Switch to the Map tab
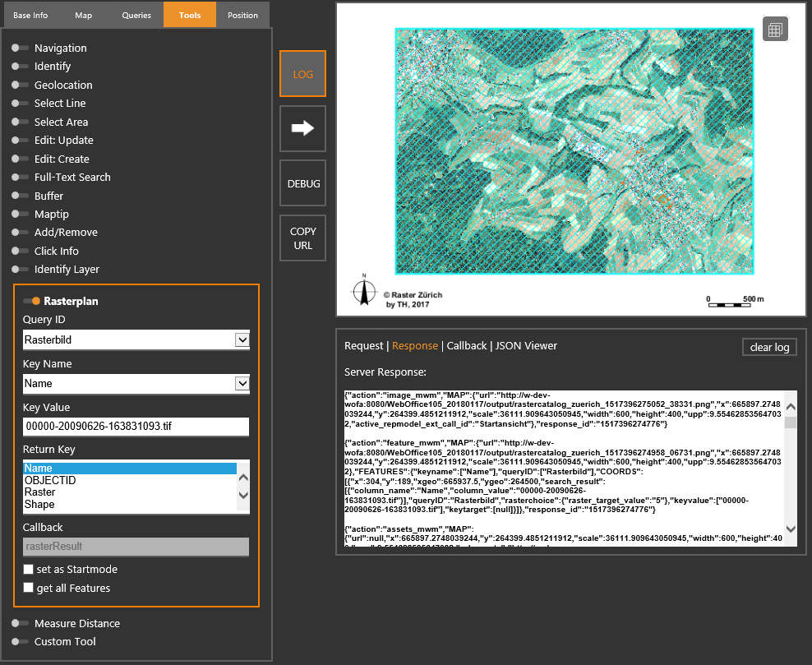This screenshot has height=665, width=812. (83, 14)
